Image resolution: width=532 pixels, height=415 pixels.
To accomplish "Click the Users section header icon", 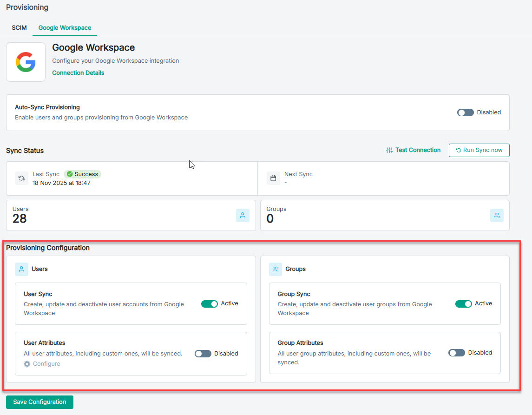I will click(21, 269).
